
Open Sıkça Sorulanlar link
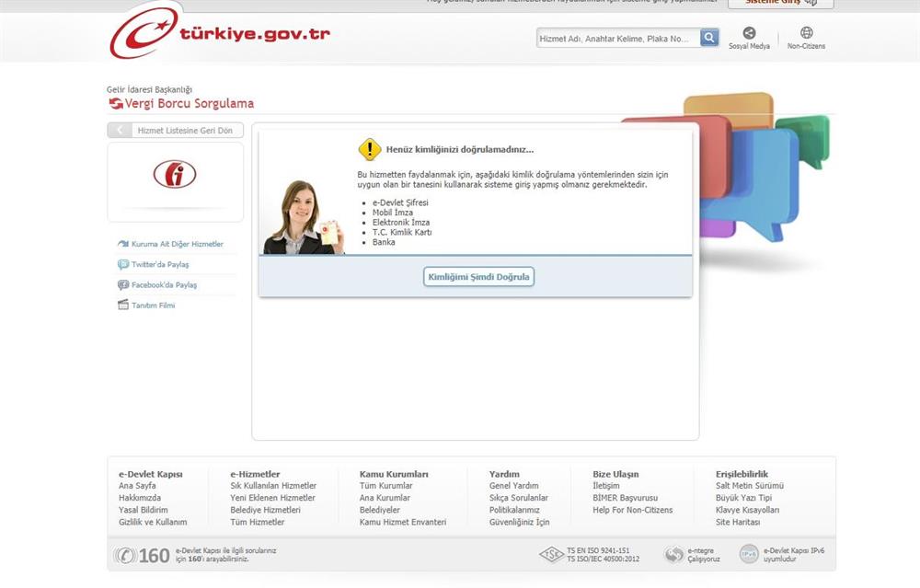click(x=519, y=498)
